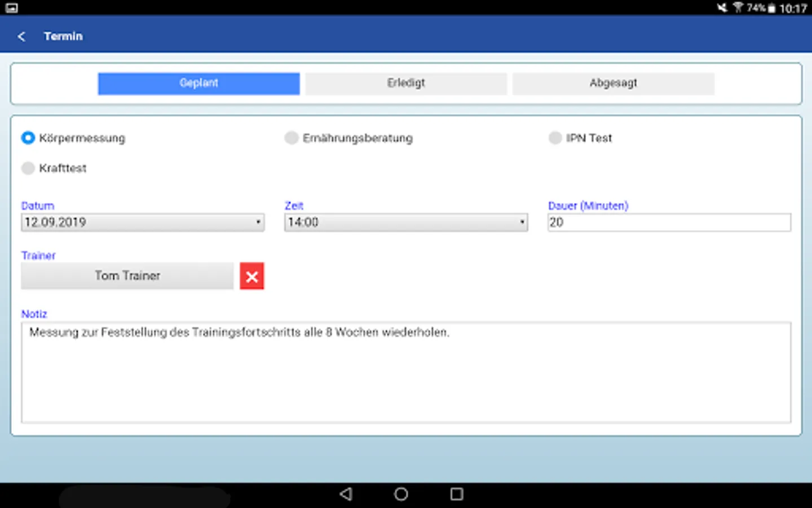The width and height of the screenshot is (812, 508).
Task: Open the Zeit dropdown showing 14:00
Action: [406, 222]
